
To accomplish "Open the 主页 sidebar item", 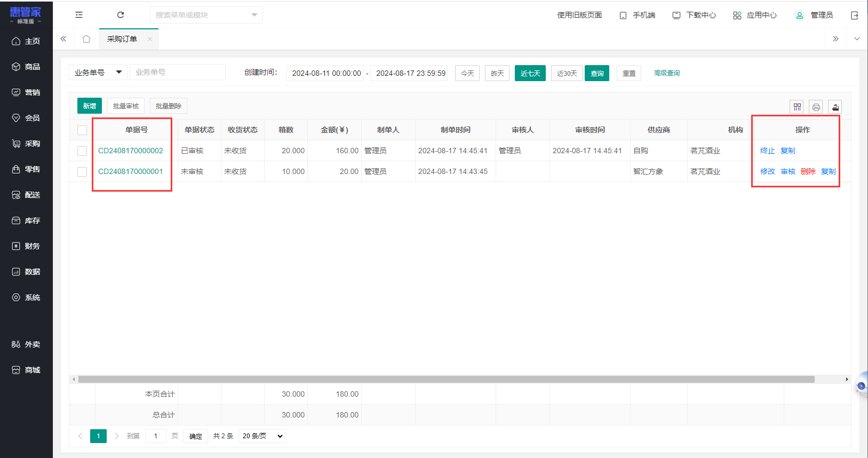I will (26, 41).
